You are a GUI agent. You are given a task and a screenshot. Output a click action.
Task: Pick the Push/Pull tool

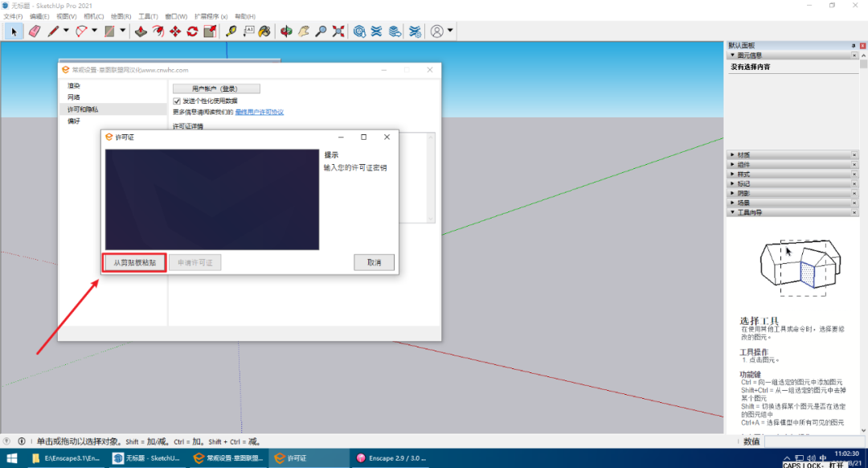[141, 31]
